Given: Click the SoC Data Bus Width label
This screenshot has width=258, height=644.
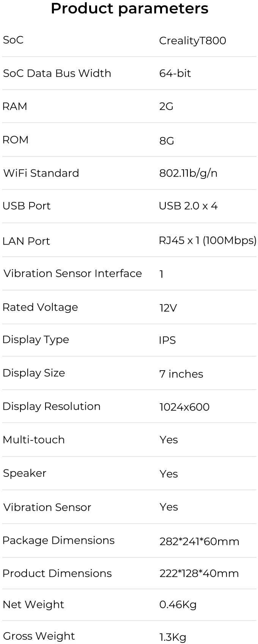Looking at the screenshot, I should tap(57, 73).
